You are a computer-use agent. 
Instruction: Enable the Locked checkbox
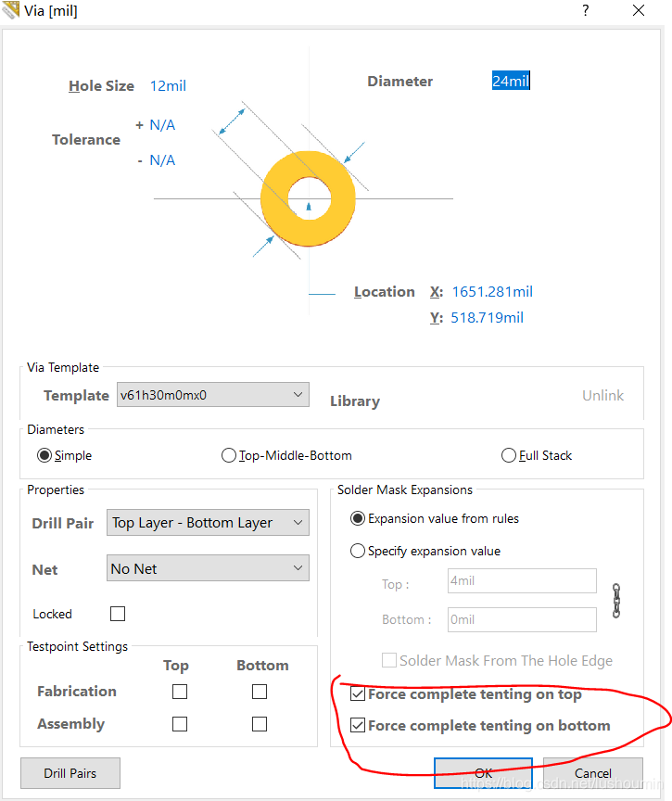(x=118, y=614)
